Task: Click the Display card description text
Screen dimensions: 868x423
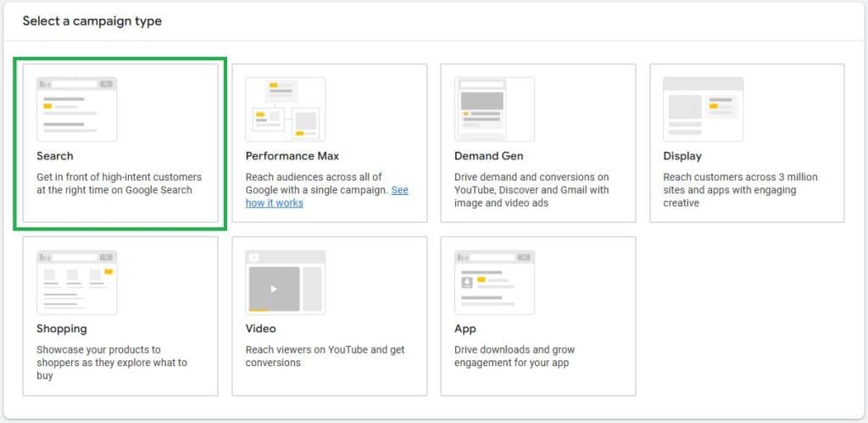Action: click(740, 190)
